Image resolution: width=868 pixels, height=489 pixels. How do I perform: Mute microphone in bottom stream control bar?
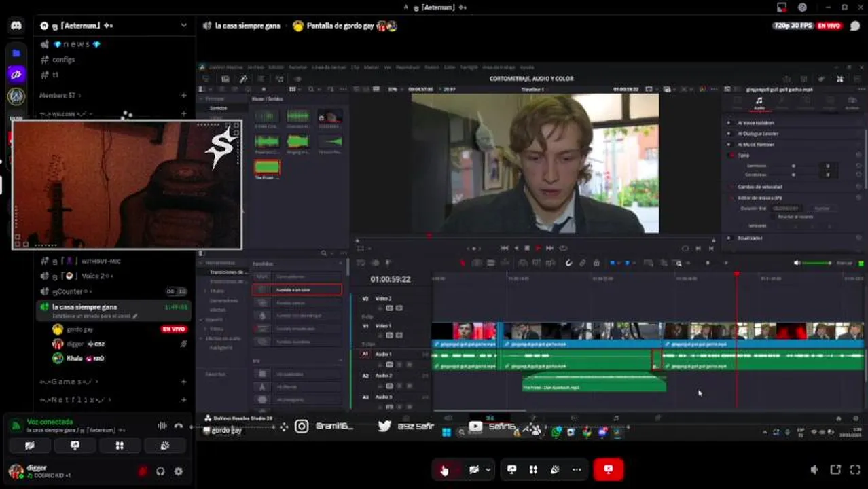tap(444, 469)
